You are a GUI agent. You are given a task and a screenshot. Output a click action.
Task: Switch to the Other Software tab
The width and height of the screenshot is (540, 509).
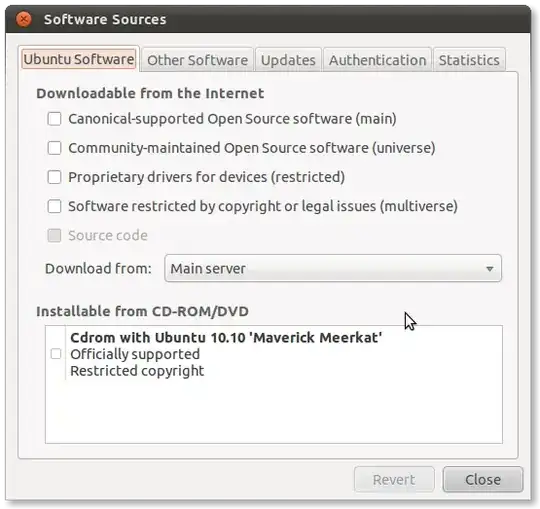[x=197, y=60]
